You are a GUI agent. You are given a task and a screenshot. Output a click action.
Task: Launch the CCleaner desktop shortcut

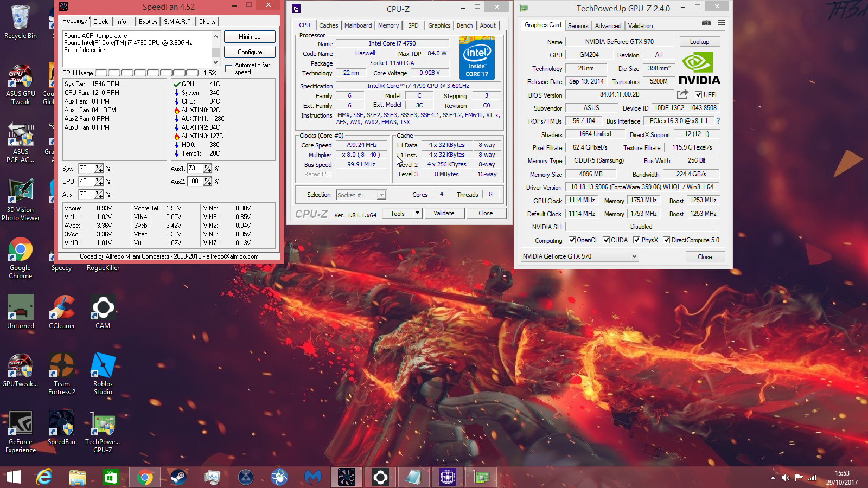[62, 312]
